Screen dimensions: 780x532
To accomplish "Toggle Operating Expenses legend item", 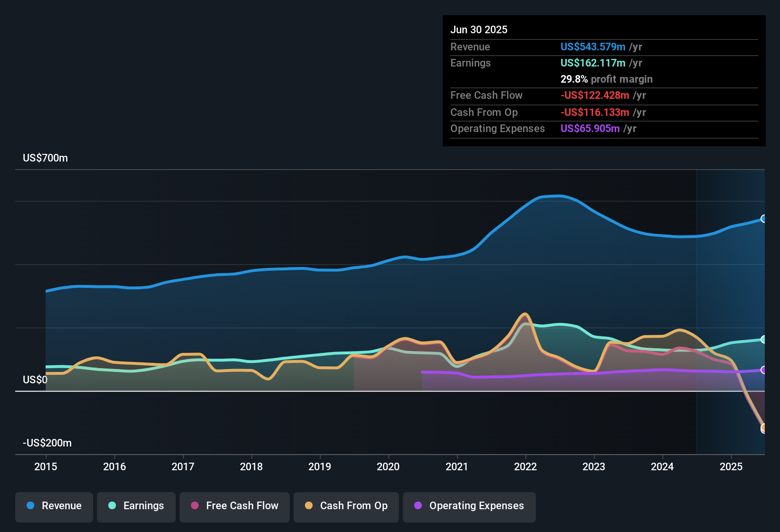I will (x=469, y=506).
